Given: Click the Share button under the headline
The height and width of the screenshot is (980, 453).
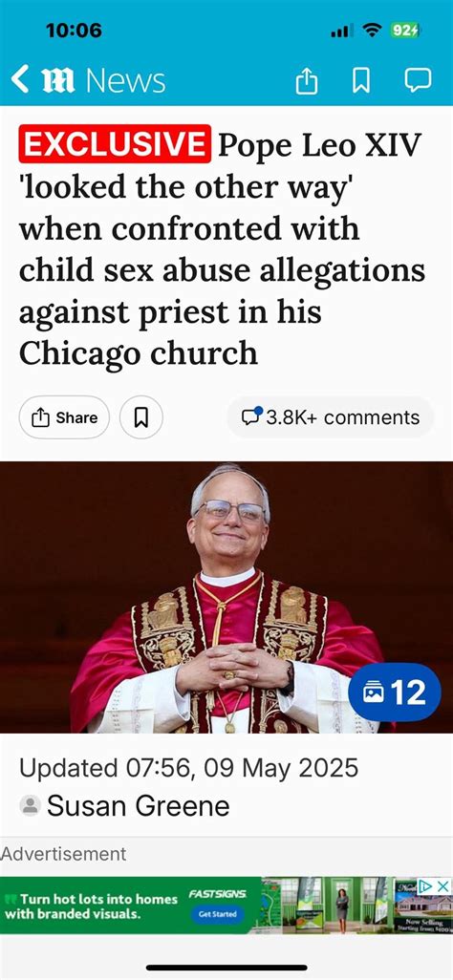Looking at the screenshot, I should pos(64,417).
